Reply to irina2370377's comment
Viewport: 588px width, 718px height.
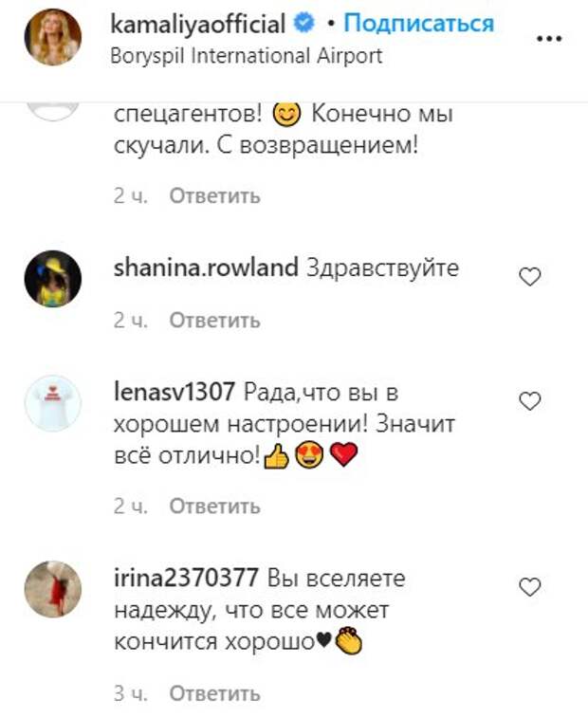(214, 692)
